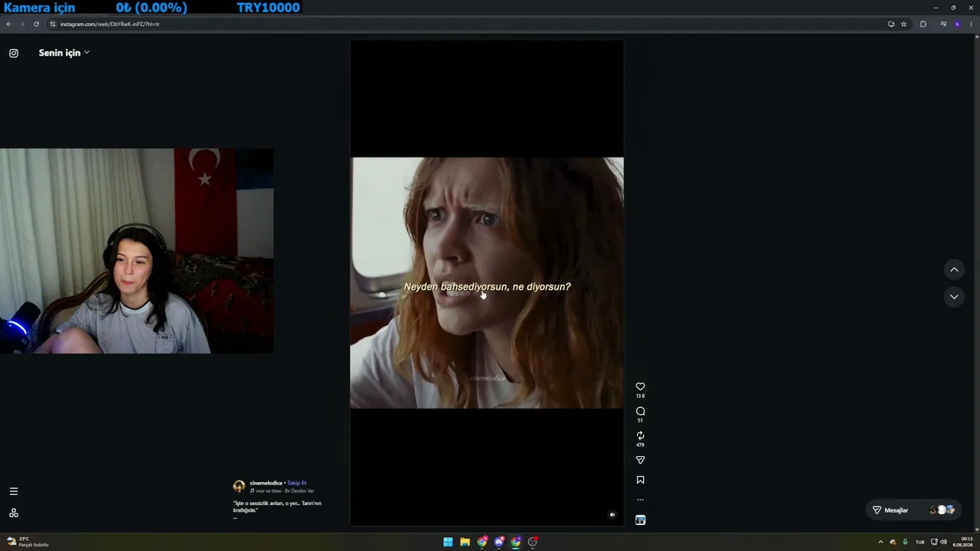Save the reel with the bookmark icon

tap(640, 480)
